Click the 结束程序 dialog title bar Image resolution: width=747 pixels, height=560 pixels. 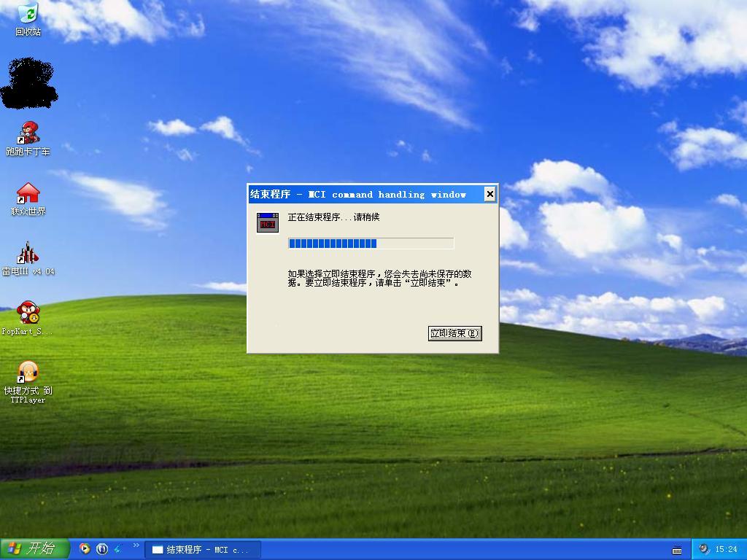[x=373, y=194]
